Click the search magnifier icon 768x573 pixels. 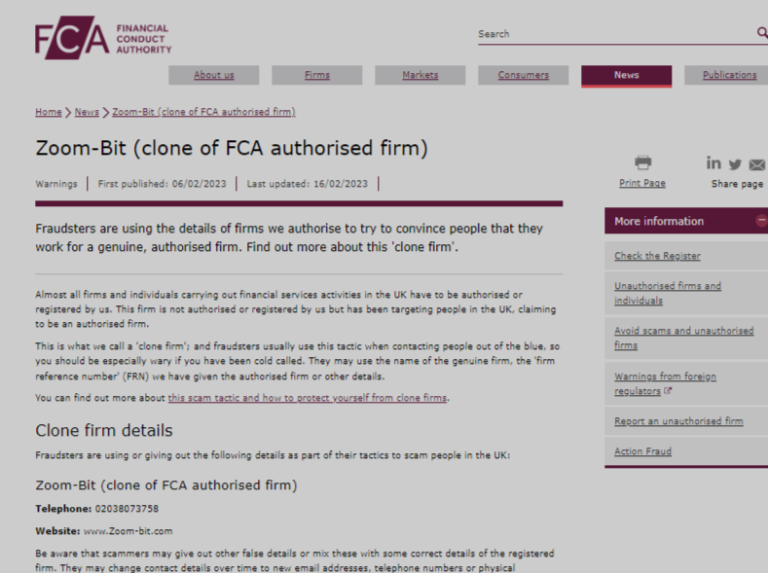(x=762, y=33)
